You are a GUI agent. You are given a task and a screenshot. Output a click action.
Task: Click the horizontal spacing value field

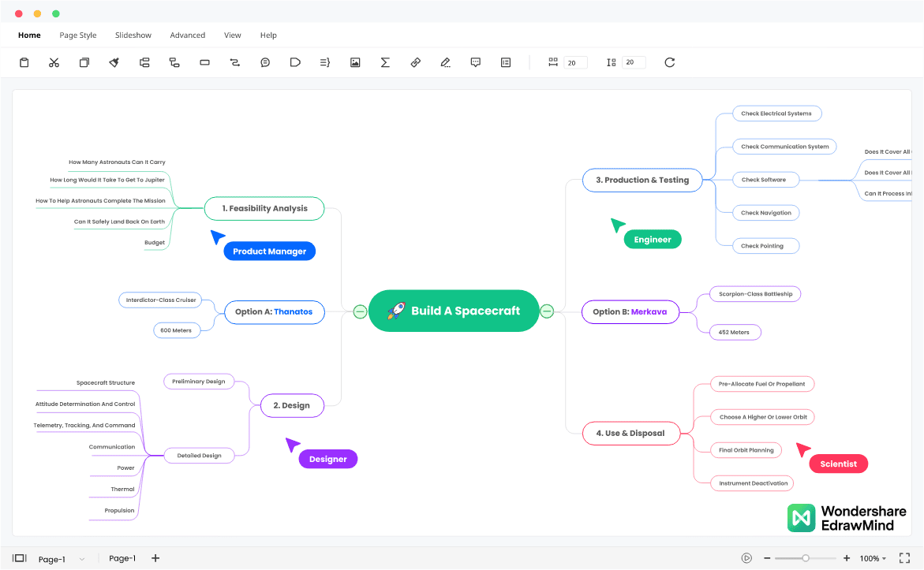point(575,63)
